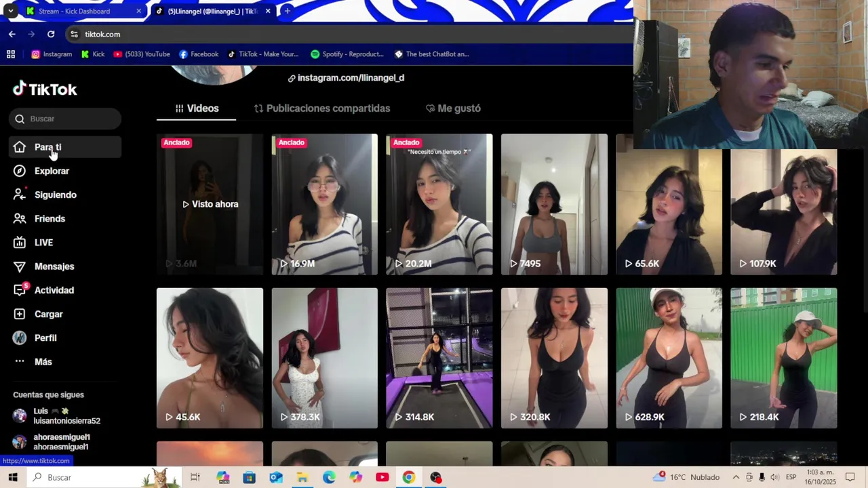Open the Visto ahora pinned video
This screenshot has width=868, height=488.
click(210, 204)
